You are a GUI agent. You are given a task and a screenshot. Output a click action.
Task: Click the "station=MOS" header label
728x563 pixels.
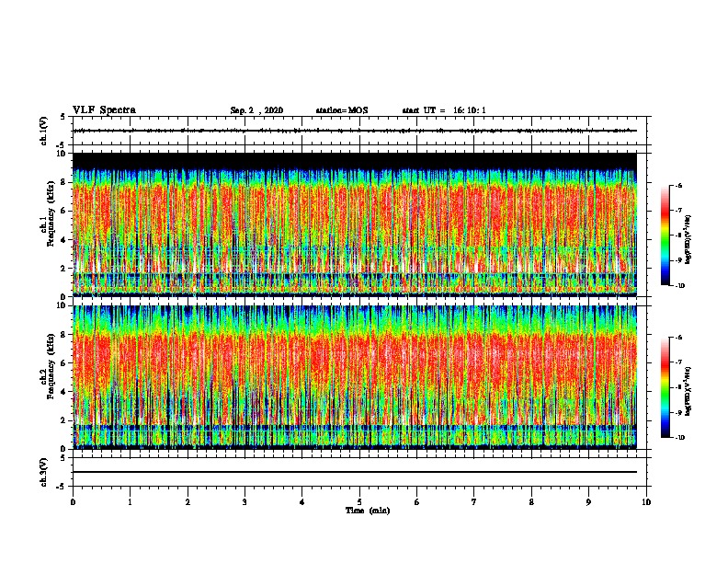[342, 110]
